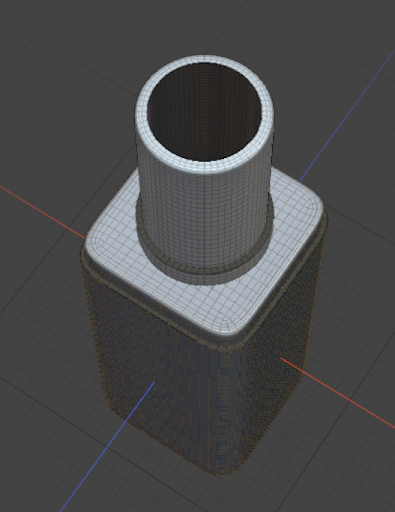This screenshot has height=512, width=395.
Task: Click the red X axis line at right
Action: (337, 393)
